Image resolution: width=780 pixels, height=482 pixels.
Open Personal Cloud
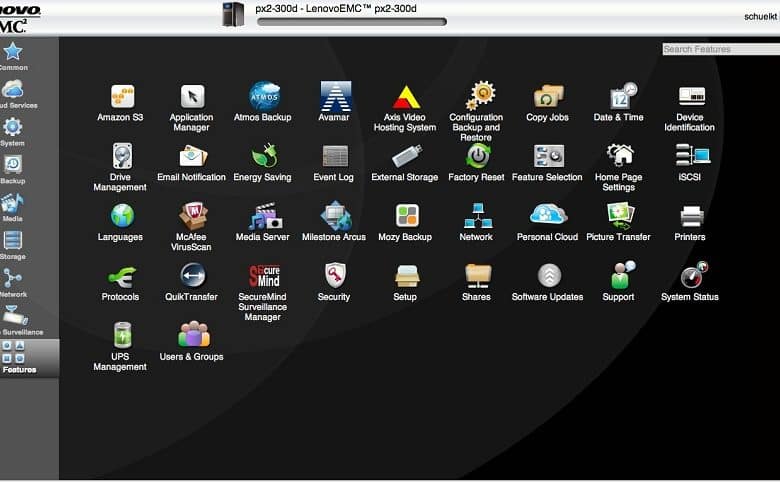547,222
